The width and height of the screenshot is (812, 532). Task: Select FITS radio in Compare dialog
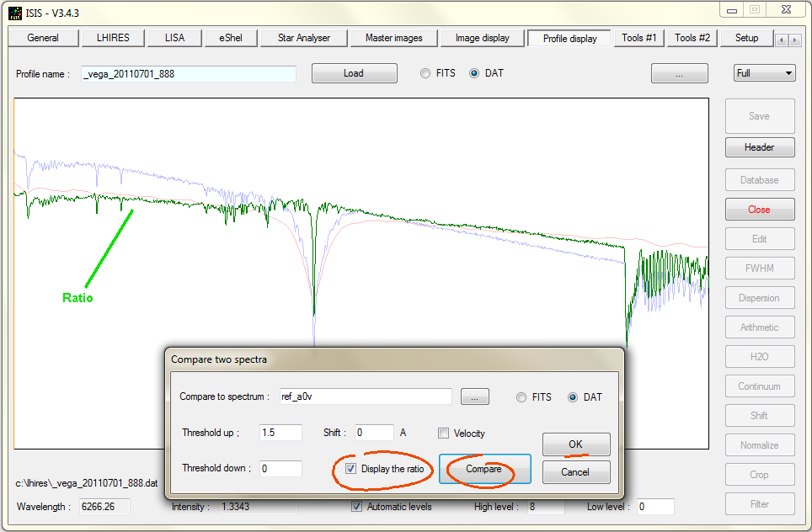pos(522,397)
